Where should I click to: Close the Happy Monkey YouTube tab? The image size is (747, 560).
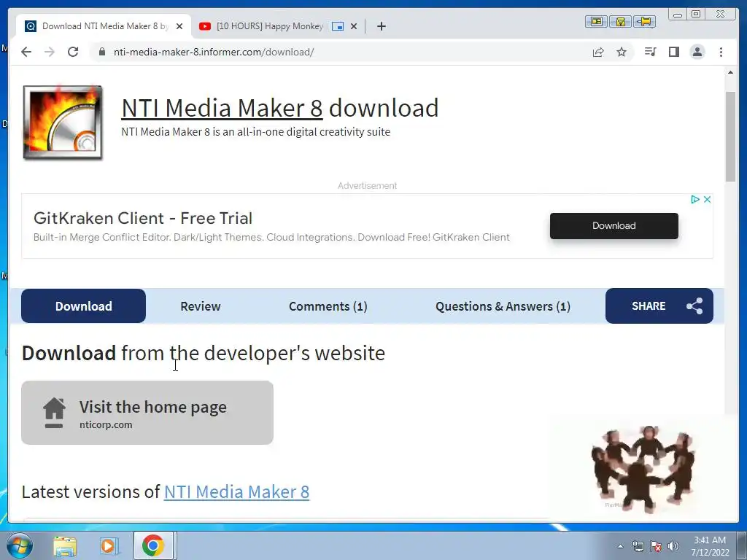(354, 26)
